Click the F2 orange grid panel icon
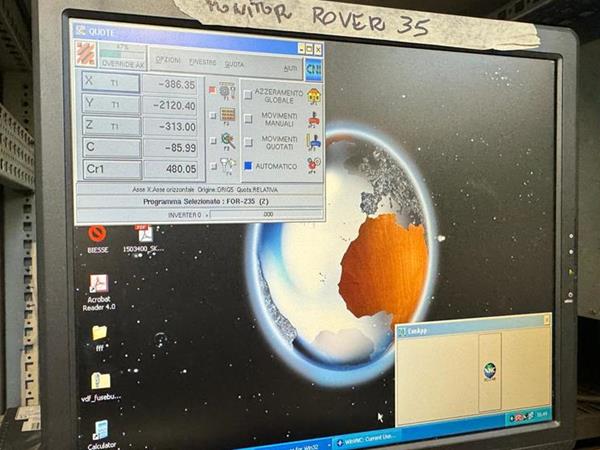600x450 pixels. point(227,116)
